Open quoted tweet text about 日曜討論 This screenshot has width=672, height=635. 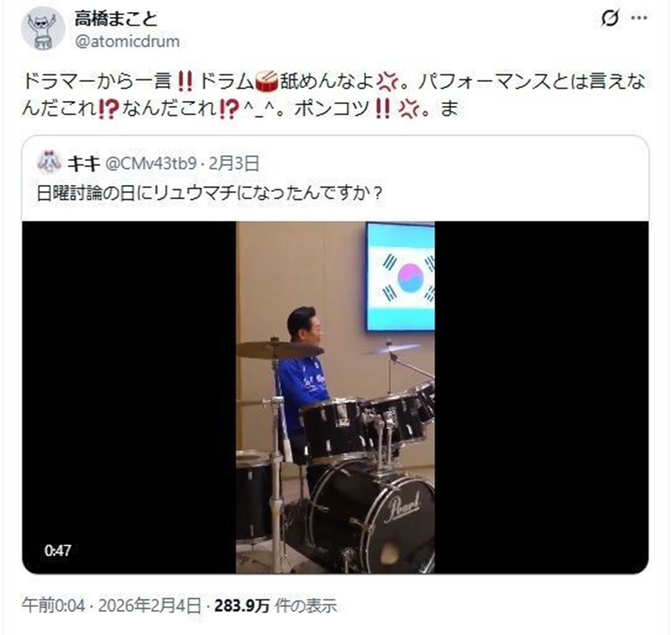[x=209, y=193]
